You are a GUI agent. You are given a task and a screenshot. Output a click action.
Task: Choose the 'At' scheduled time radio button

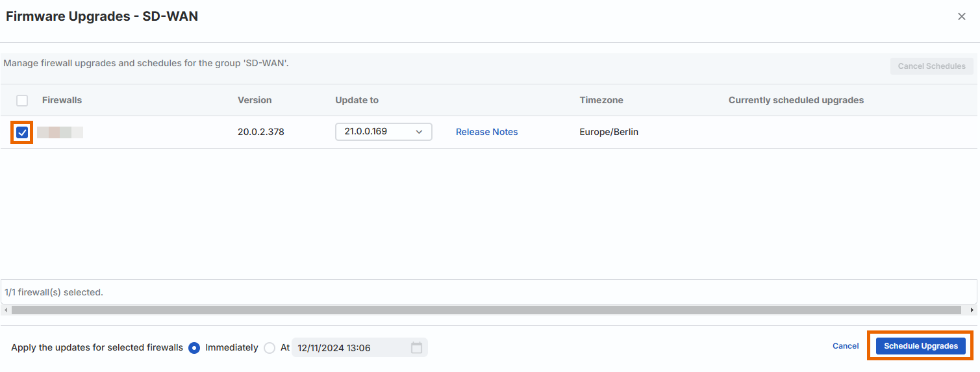[x=270, y=348]
